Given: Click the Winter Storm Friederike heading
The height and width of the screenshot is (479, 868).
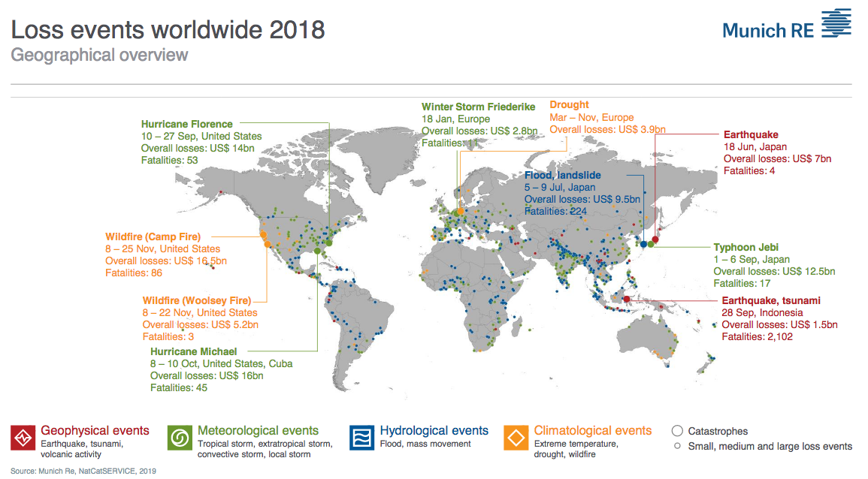Looking at the screenshot, I should [x=478, y=107].
